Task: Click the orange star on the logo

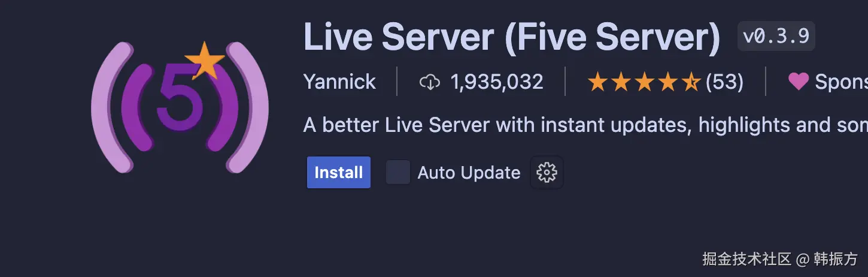Action: 205,60
